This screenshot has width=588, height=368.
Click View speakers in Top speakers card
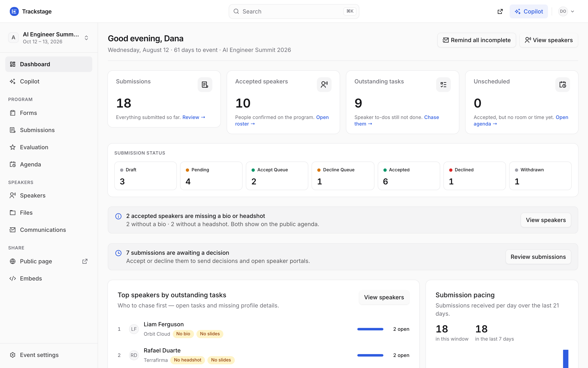pyautogui.click(x=384, y=297)
